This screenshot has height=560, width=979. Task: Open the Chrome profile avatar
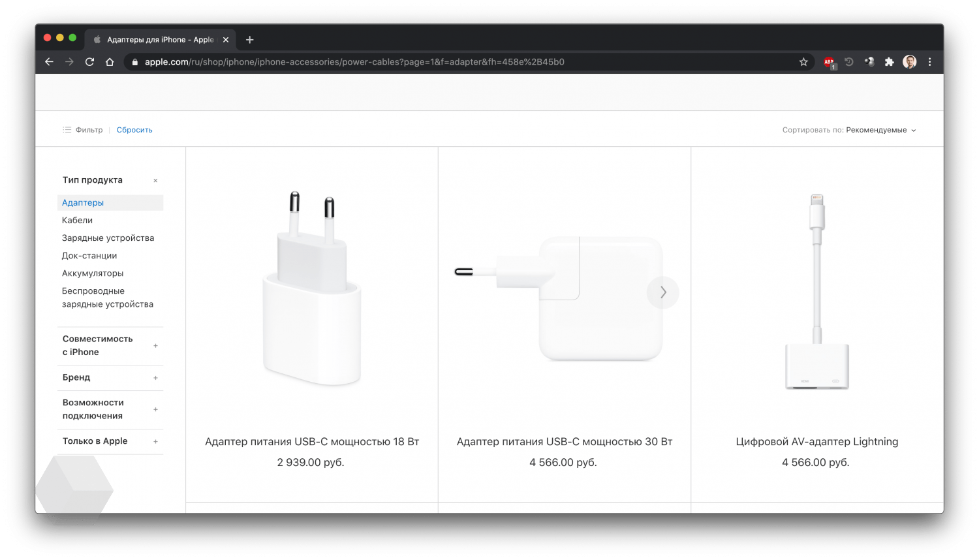pos(909,62)
